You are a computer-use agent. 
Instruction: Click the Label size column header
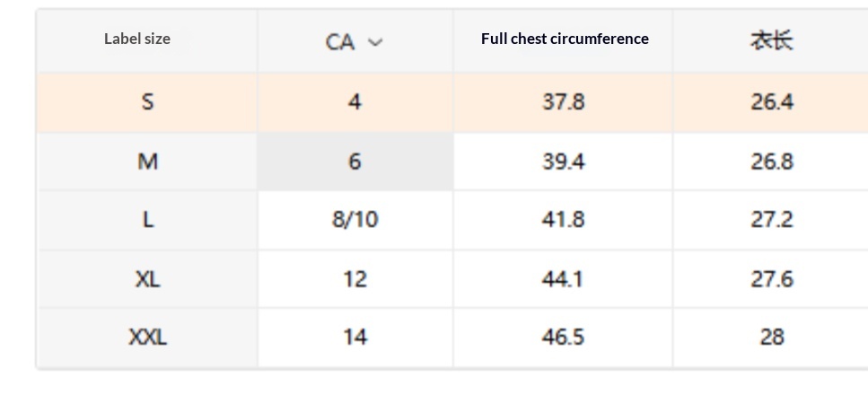(137, 39)
